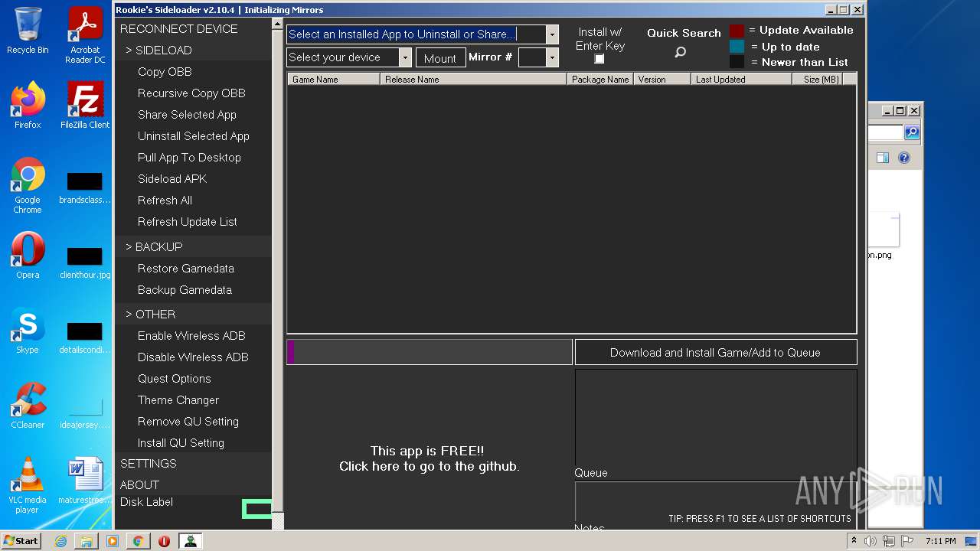This screenshot has height=551, width=980.
Task: Show hidden tray icons arrow
Action: click(854, 541)
